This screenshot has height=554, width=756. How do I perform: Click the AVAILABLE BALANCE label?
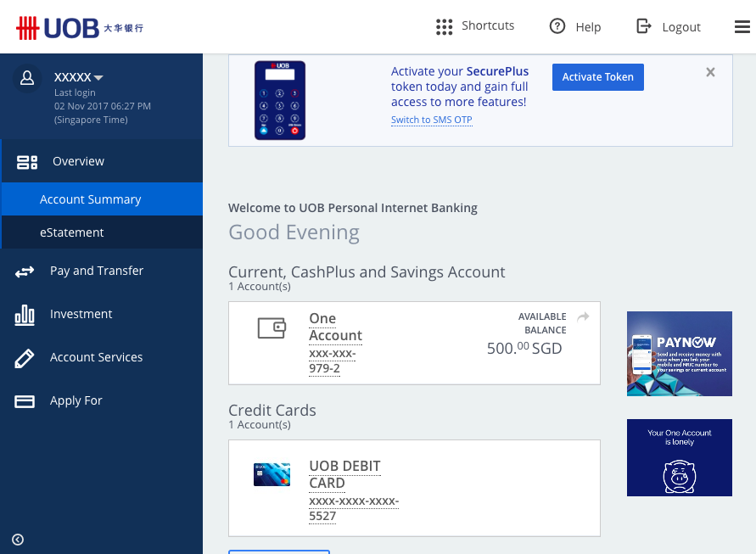(542, 323)
